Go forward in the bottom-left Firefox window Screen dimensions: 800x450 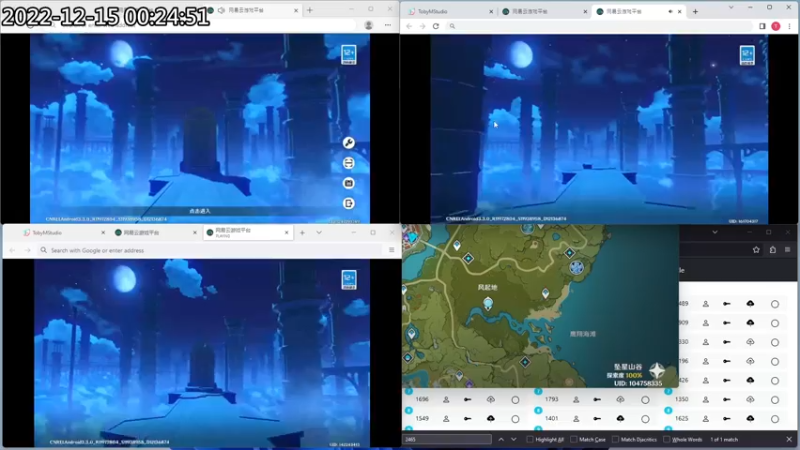(x=28, y=251)
